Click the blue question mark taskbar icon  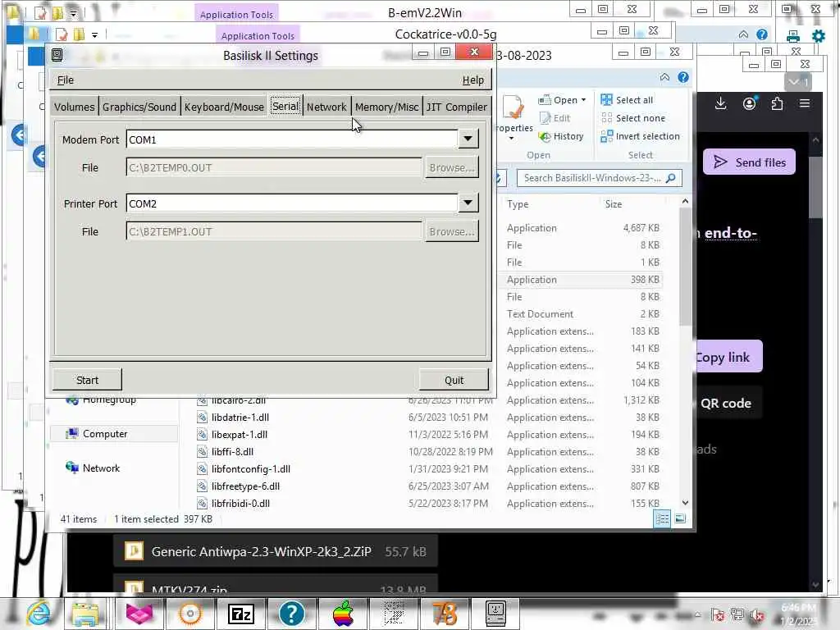[x=291, y=614]
